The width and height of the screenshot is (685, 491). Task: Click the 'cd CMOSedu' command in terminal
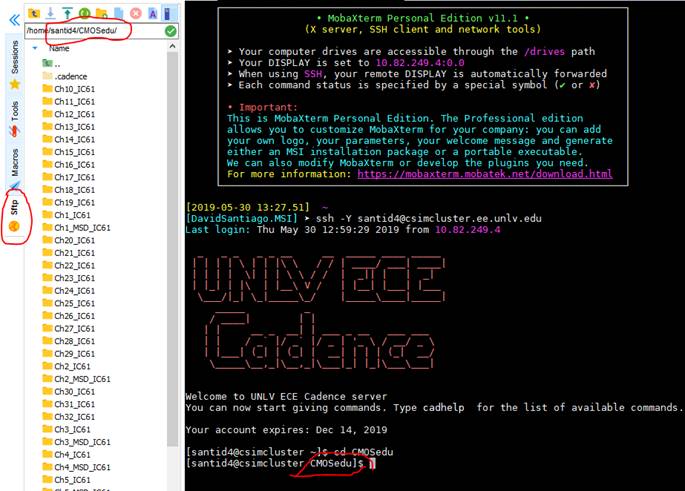[363, 452]
